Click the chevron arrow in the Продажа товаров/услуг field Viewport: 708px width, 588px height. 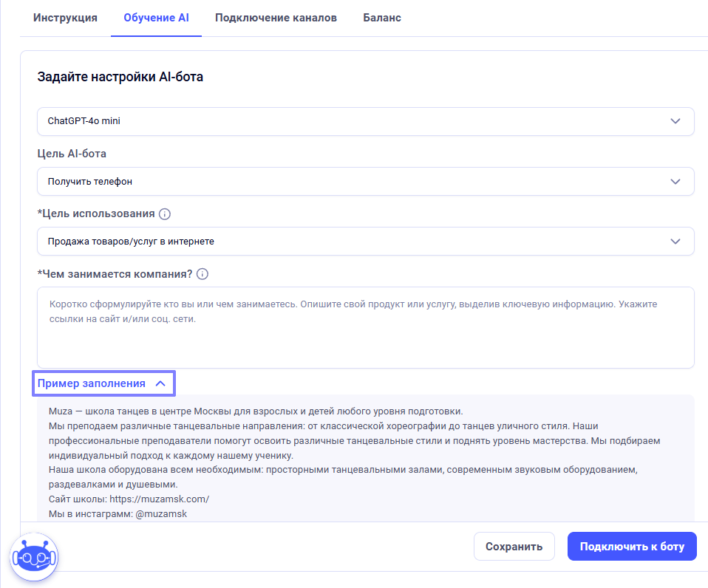pyautogui.click(x=675, y=242)
